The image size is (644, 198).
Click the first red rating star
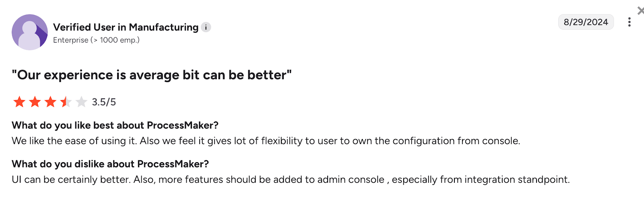pos(19,102)
